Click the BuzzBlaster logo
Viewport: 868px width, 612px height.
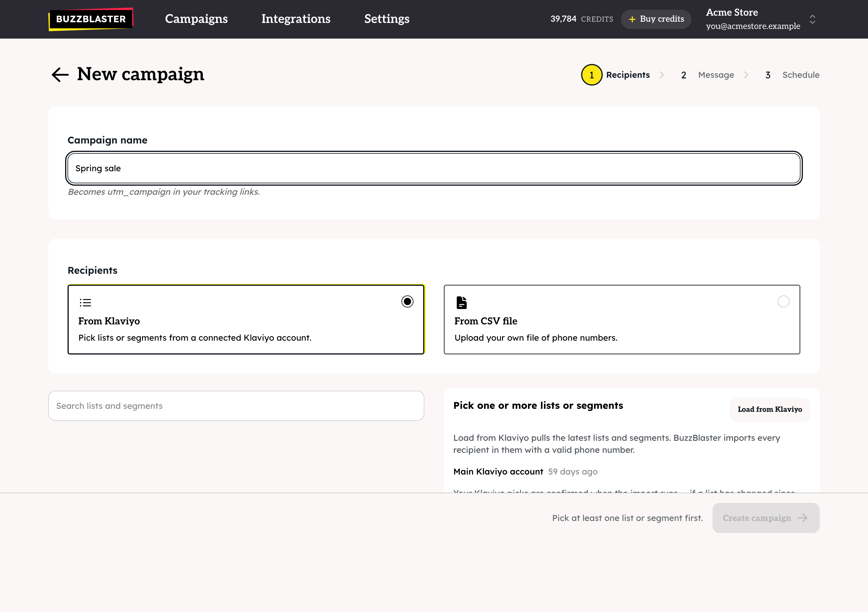[91, 19]
